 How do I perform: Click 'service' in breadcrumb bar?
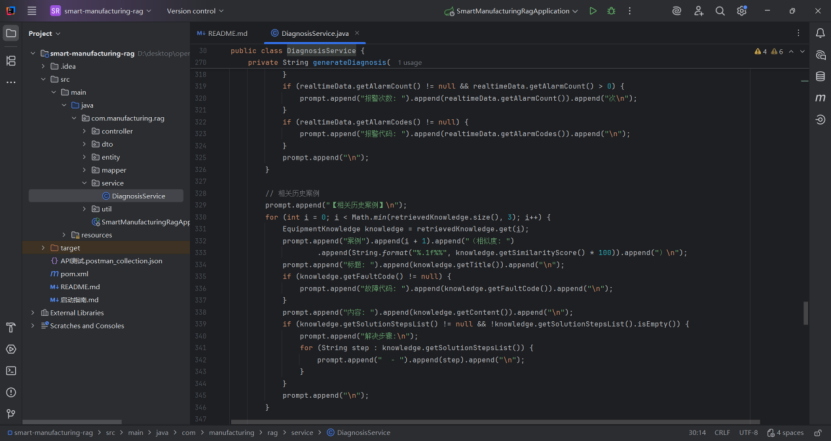[x=302, y=432]
